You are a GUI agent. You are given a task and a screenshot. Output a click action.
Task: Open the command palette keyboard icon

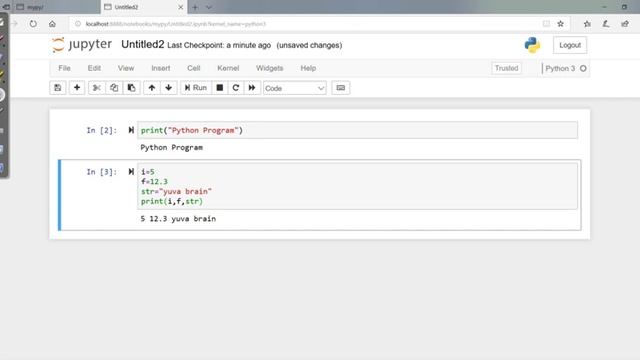pyautogui.click(x=340, y=88)
